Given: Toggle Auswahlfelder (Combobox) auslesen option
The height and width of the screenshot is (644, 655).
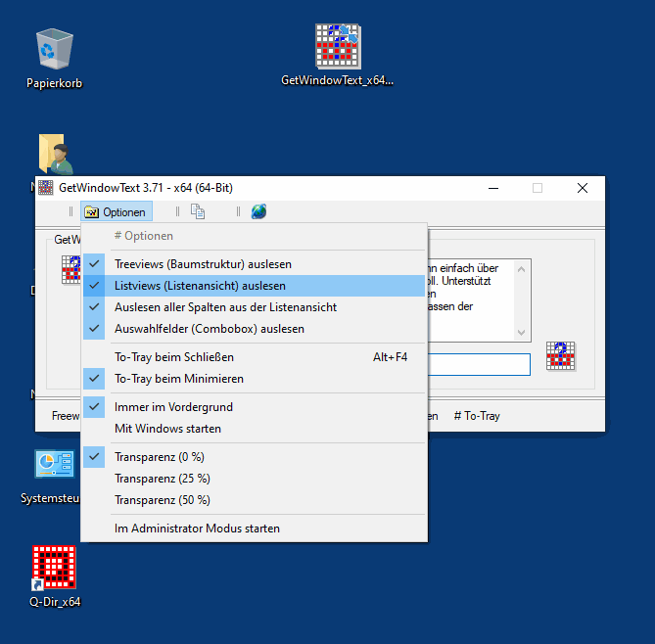Looking at the screenshot, I should click(x=254, y=329).
